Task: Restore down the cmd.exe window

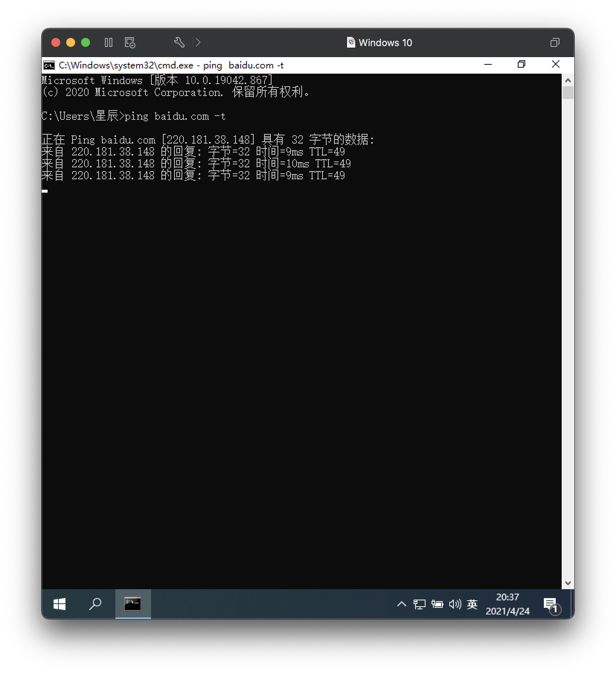Action: click(x=522, y=65)
